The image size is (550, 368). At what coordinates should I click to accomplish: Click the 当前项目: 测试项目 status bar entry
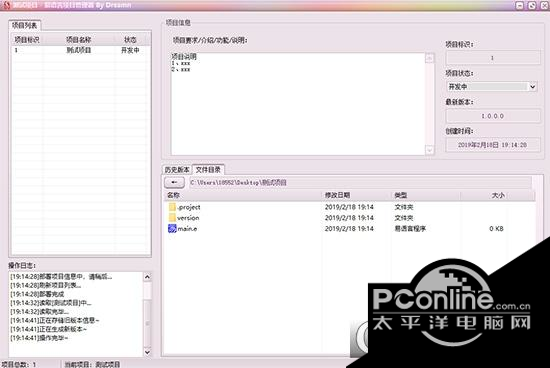(92, 364)
